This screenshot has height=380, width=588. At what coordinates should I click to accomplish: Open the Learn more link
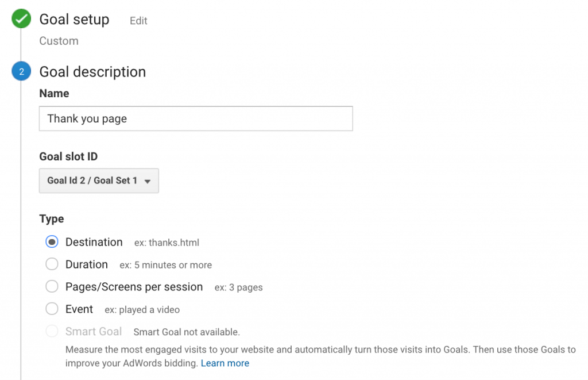[x=225, y=363]
